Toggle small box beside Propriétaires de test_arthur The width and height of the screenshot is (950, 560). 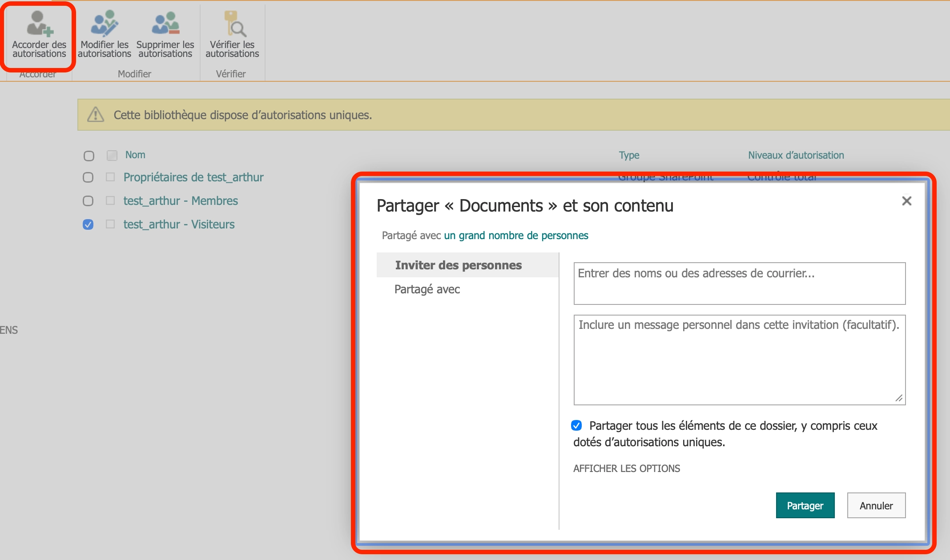click(110, 177)
